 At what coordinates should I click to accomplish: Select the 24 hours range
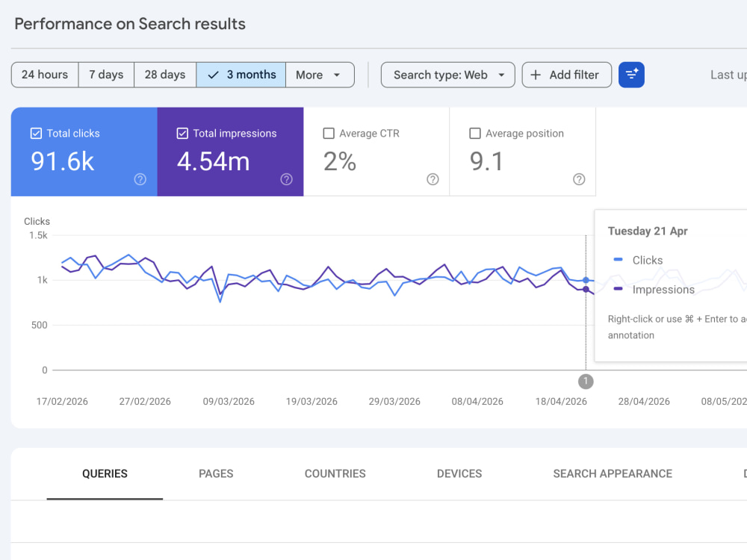45,75
